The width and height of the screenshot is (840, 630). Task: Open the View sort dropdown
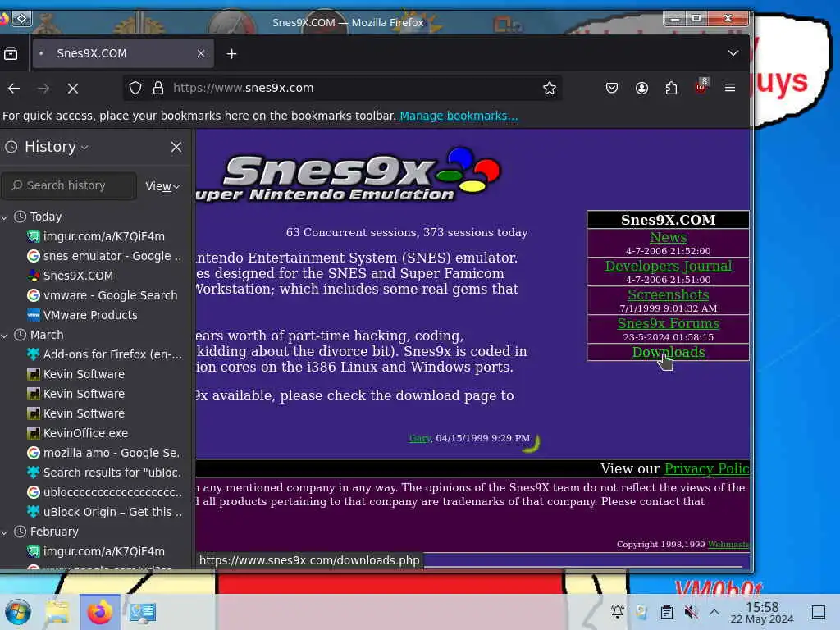[162, 186]
